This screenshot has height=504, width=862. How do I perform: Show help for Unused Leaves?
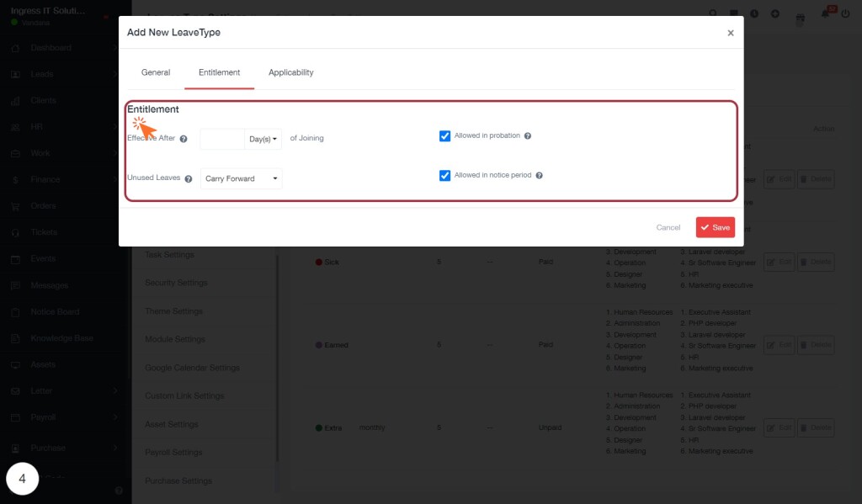188,178
